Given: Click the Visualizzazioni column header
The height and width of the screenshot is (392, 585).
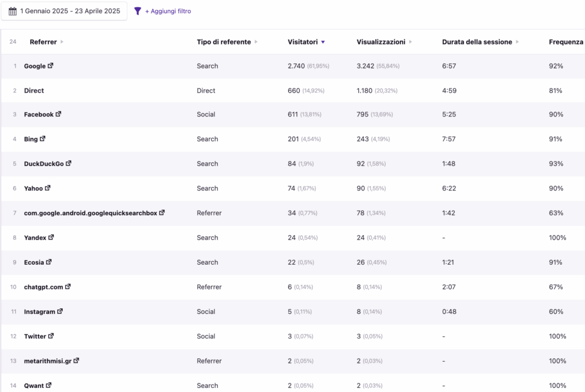Looking at the screenshot, I should (x=381, y=42).
